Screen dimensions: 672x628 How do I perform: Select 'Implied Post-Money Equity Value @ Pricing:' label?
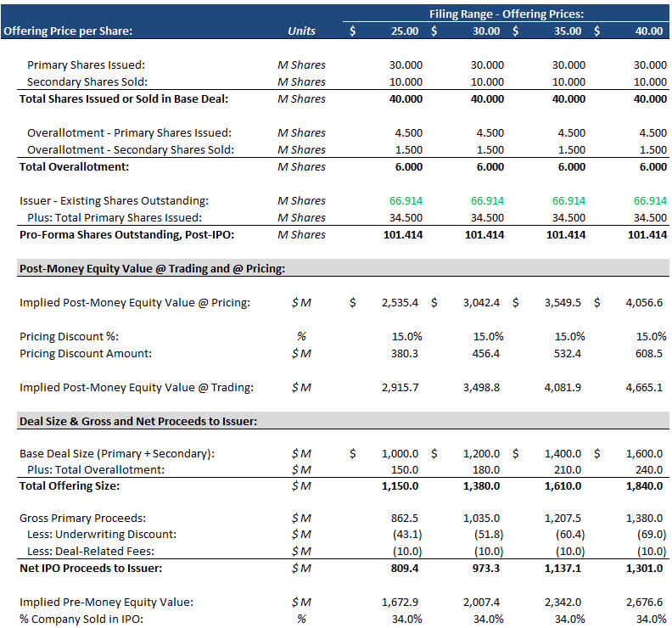[x=135, y=303]
